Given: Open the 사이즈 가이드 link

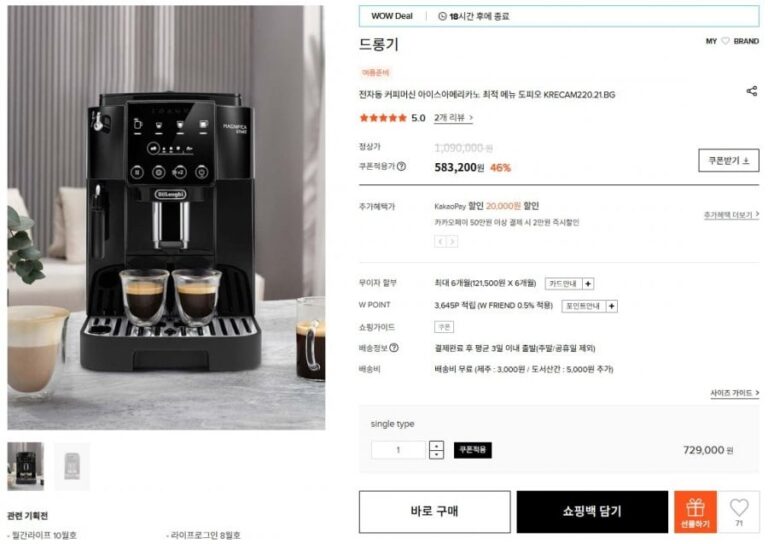Looking at the screenshot, I should pyautogui.click(x=735, y=393).
